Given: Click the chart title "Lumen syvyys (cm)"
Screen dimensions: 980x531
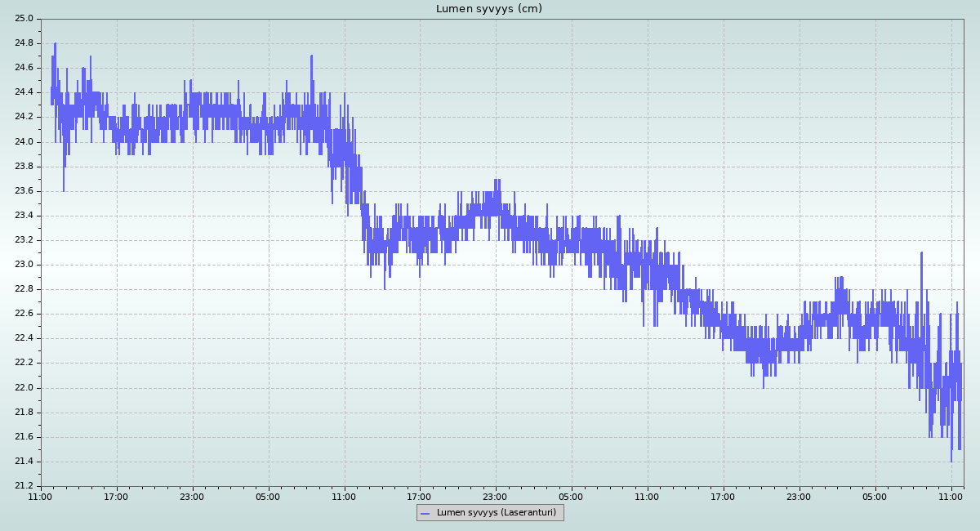Looking at the screenshot, I should coord(488,9).
